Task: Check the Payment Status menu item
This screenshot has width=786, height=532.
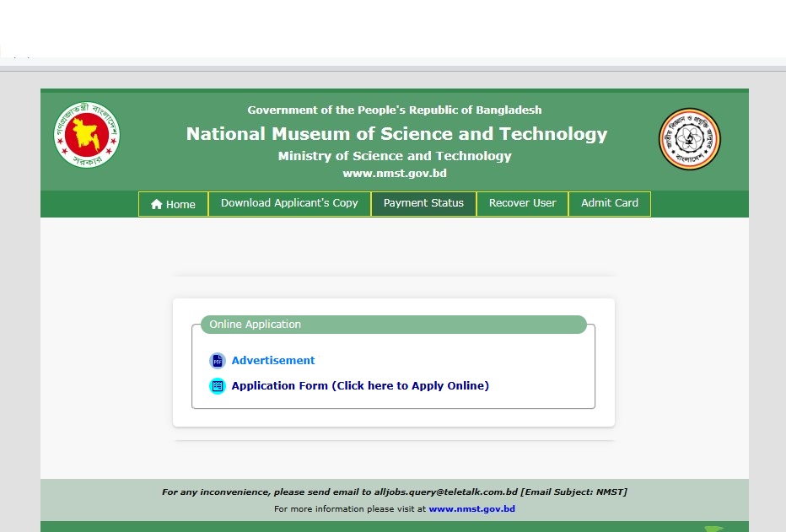Action: (x=423, y=203)
